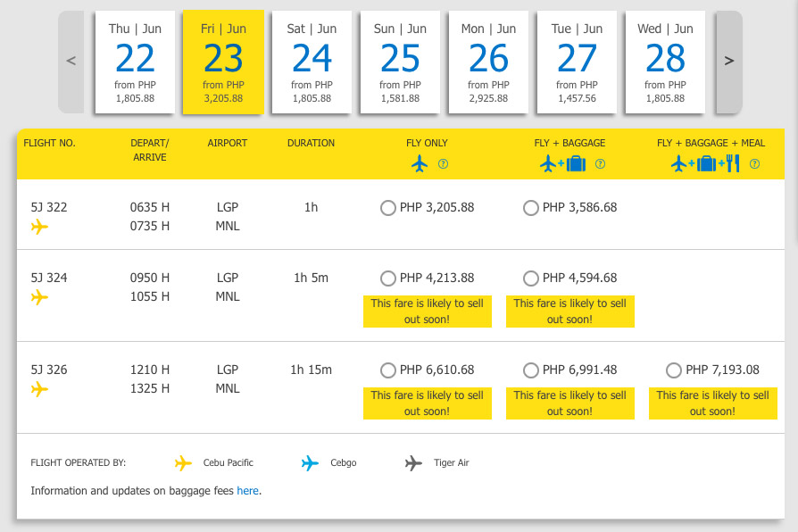
Task: Open the baggage fees 'here' link
Action: tap(248, 491)
